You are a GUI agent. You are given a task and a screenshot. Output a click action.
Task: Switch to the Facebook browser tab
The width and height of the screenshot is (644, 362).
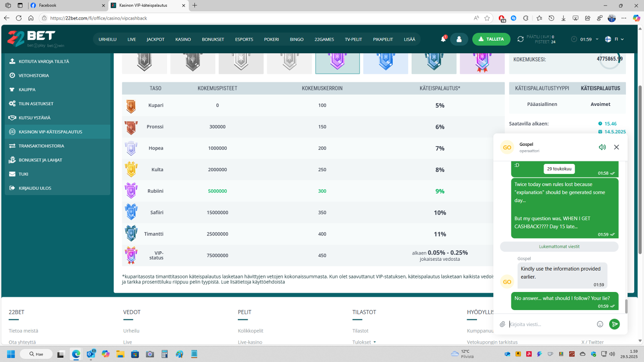pyautogui.click(x=67, y=6)
